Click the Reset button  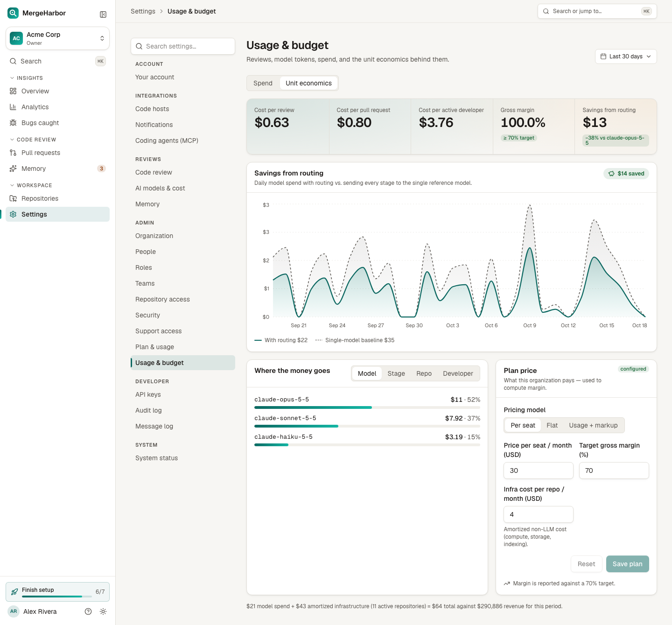tap(586, 564)
